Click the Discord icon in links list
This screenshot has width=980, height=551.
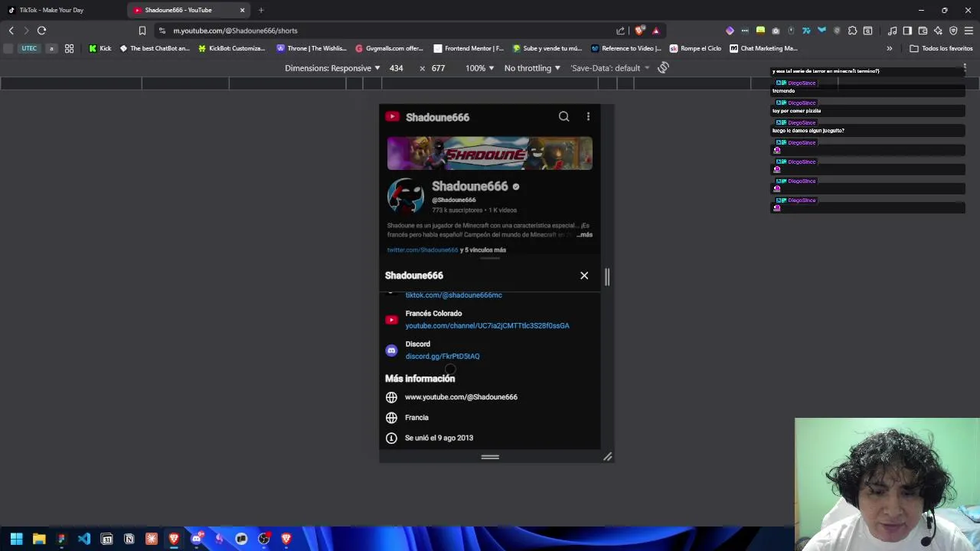391,350
